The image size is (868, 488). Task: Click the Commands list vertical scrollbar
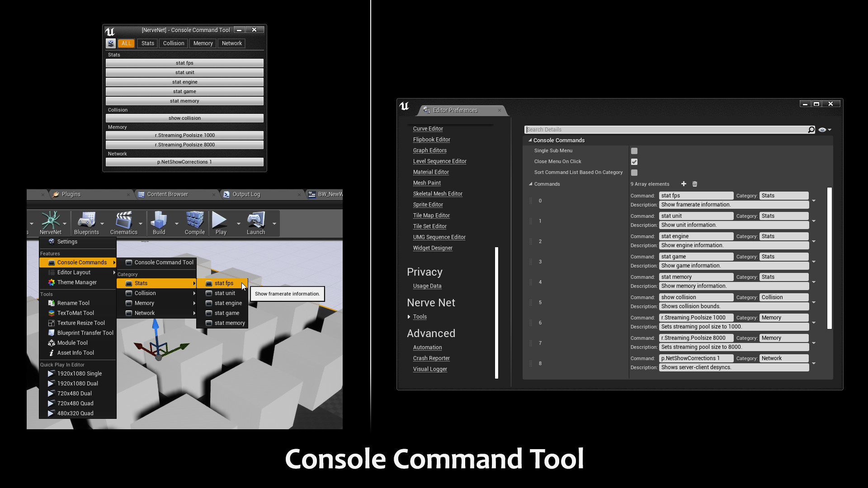[x=830, y=258]
